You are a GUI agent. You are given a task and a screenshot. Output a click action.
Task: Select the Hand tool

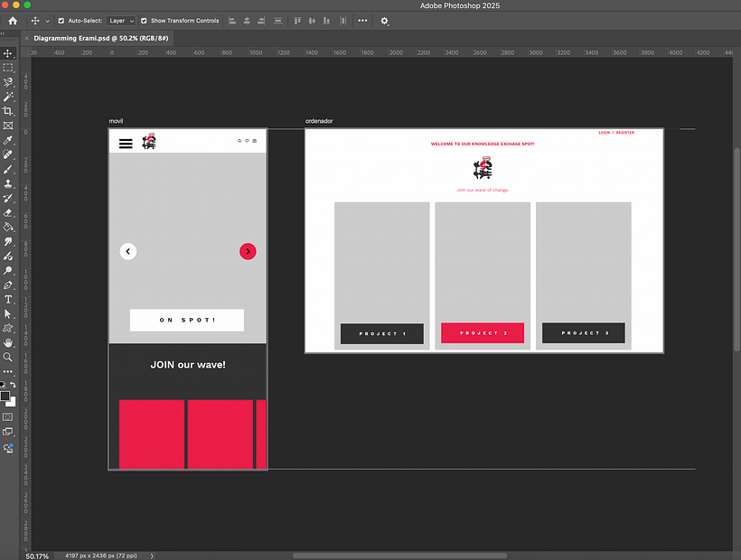[x=8, y=342]
